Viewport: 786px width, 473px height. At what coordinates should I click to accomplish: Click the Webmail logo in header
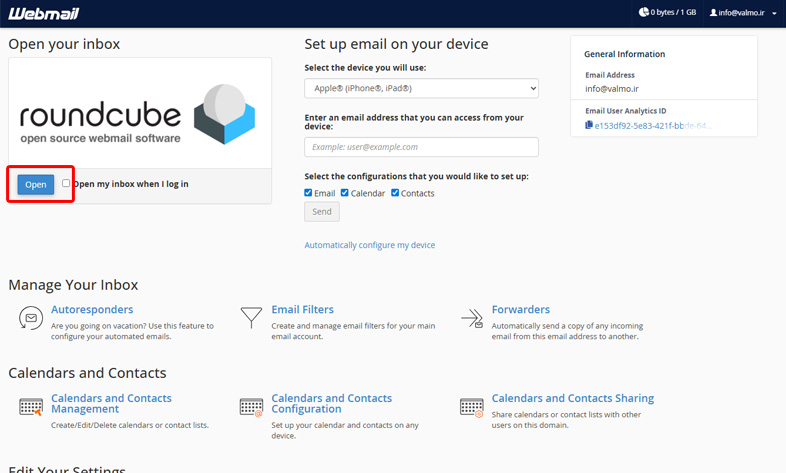pos(43,13)
